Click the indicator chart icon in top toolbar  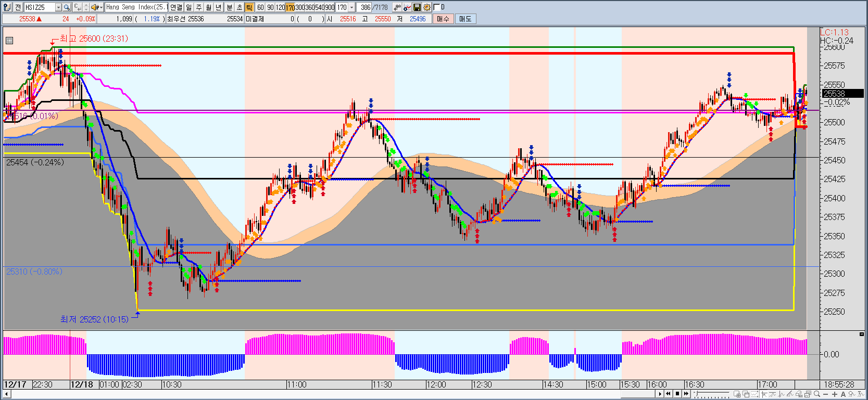click(407, 7)
